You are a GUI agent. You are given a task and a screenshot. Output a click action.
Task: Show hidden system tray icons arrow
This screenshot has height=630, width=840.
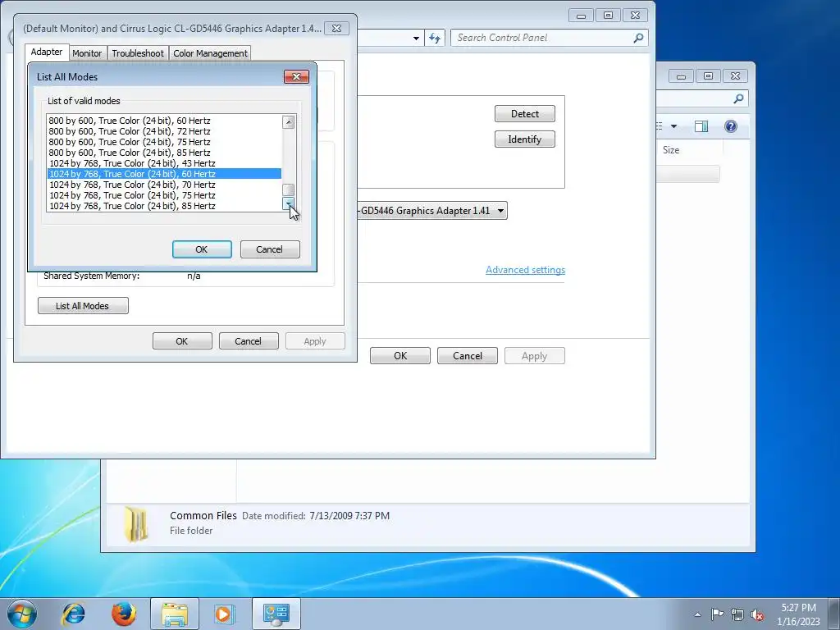pyautogui.click(x=697, y=614)
